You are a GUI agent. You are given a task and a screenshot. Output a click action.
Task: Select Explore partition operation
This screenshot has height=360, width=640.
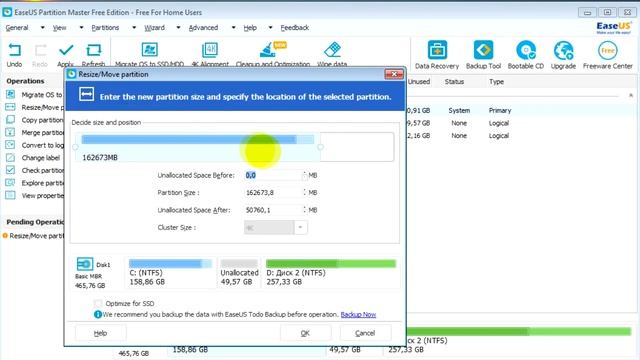pos(35,183)
